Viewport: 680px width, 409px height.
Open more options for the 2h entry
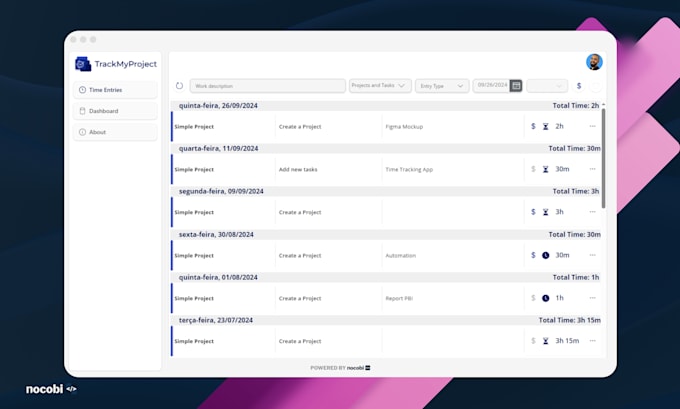[592, 126]
